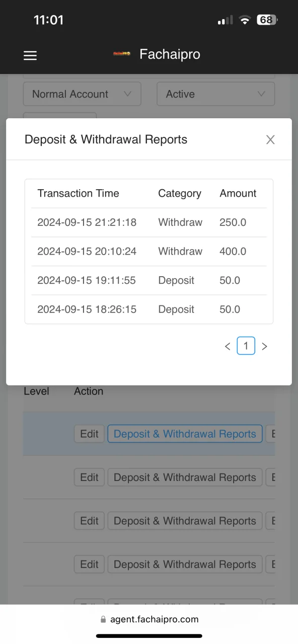This screenshot has width=298, height=644.
Task: Click the Amount column header
Action: [238, 193]
